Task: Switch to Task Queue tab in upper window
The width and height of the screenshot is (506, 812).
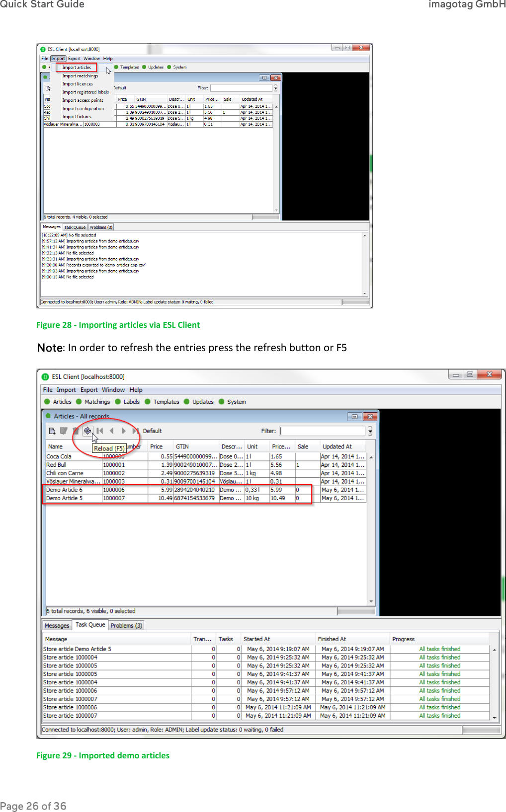Action: point(75,227)
